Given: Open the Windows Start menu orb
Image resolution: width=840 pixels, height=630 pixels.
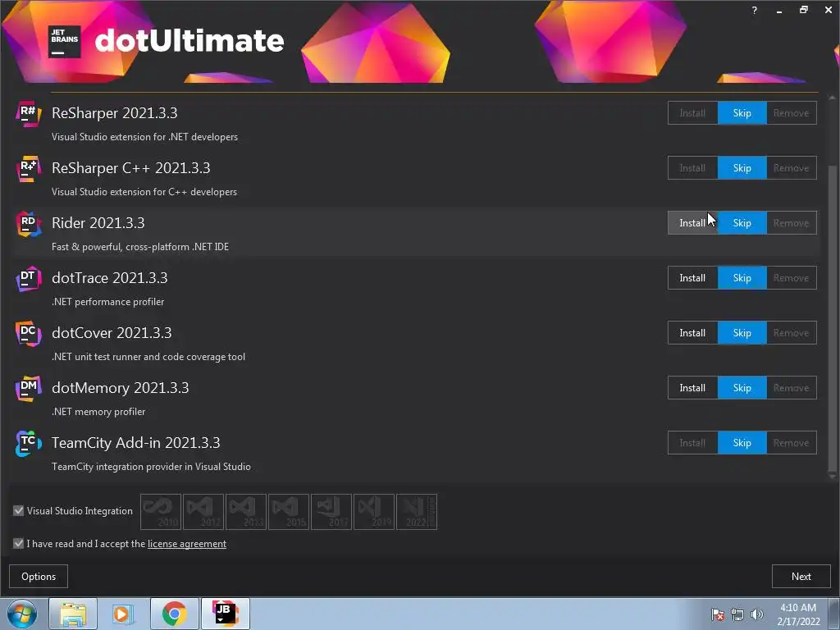Looking at the screenshot, I should 22,614.
